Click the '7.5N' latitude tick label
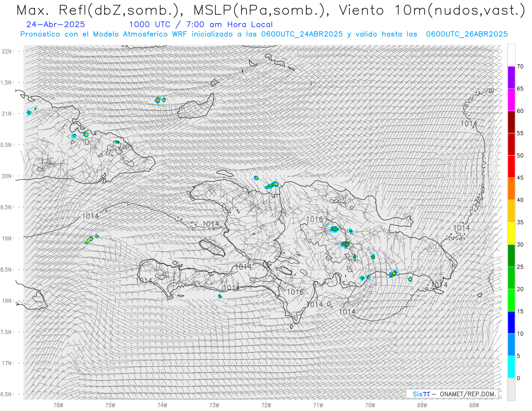The image size is (532, 411). click(x=6, y=332)
